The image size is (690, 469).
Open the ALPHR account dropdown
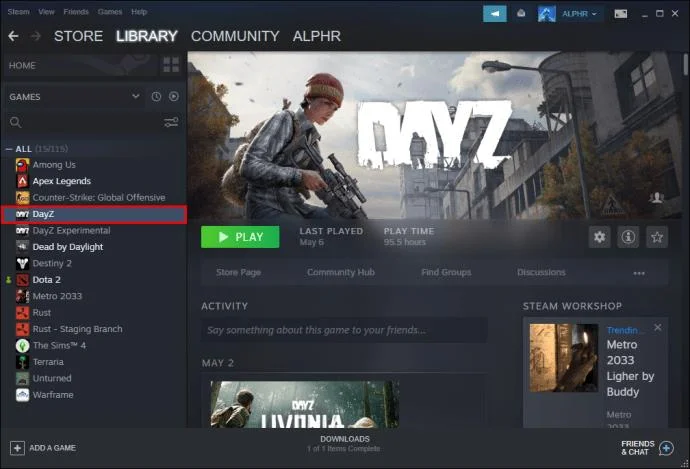tap(580, 14)
